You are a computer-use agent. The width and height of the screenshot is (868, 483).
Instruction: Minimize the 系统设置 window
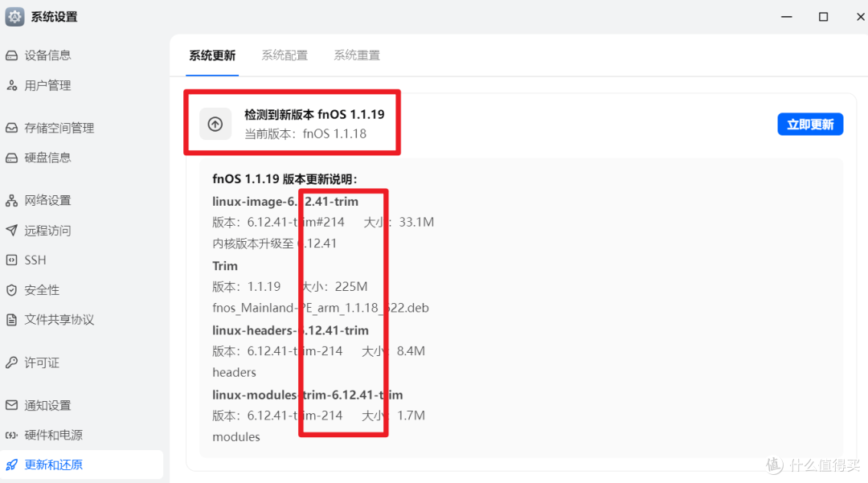pos(787,17)
